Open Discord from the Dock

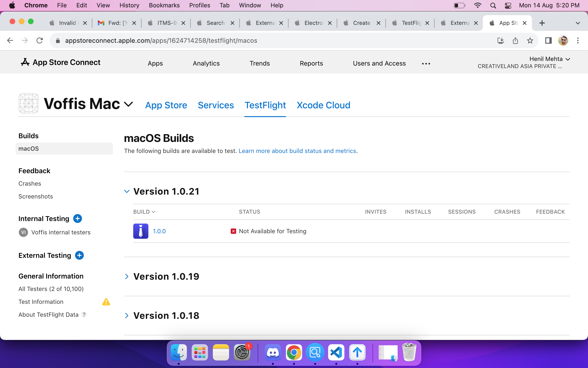[273, 352]
